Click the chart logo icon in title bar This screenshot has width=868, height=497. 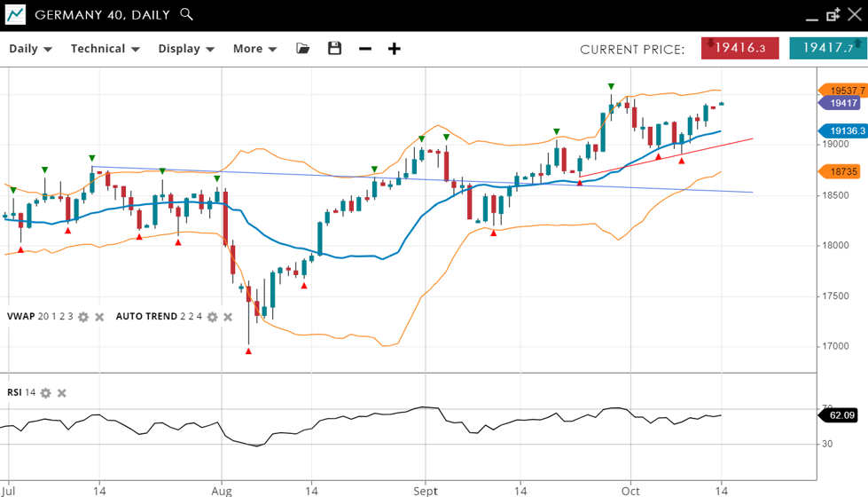coord(15,14)
